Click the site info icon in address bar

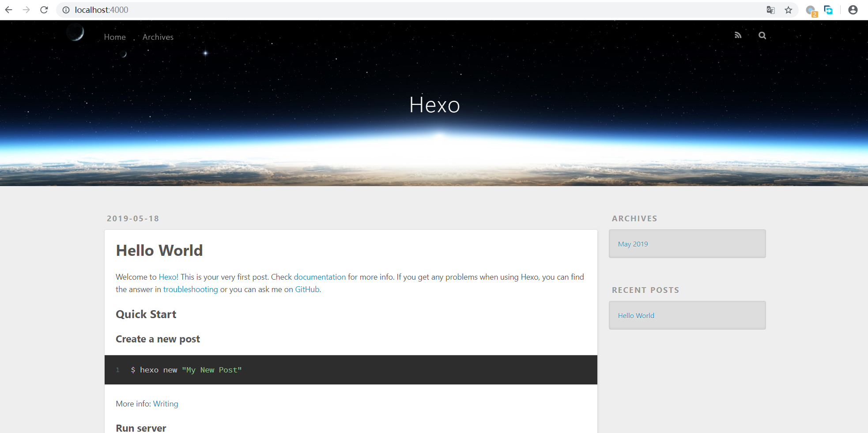[66, 10]
